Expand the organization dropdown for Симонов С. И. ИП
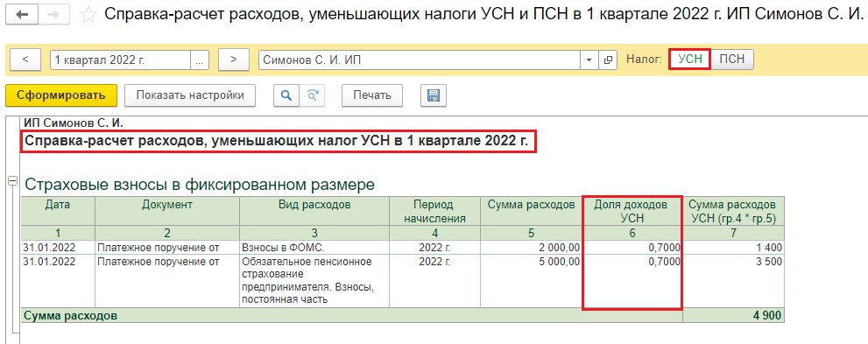This screenshot has height=344, width=868. pos(589,60)
